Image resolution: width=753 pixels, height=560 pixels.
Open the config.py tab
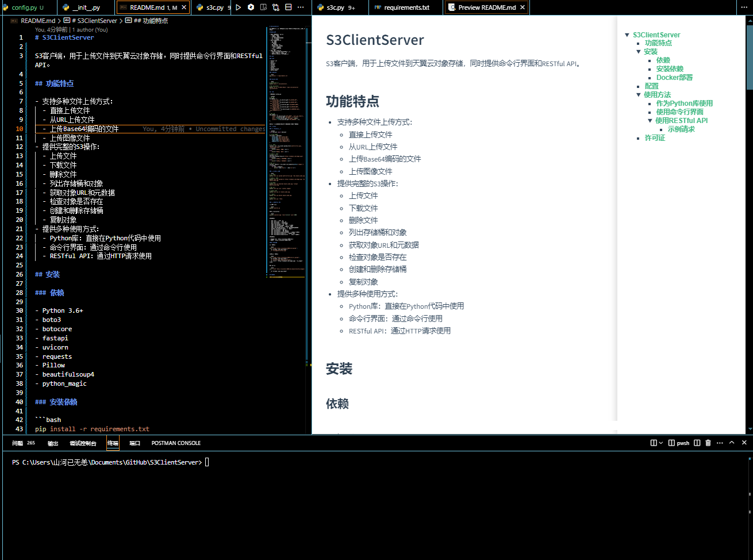(28, 7)
